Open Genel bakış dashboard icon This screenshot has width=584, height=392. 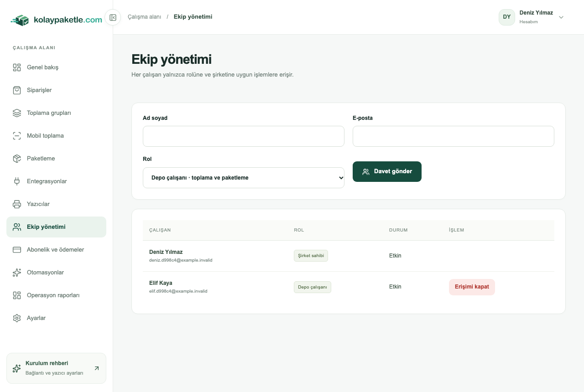click(x=17, y=67)
